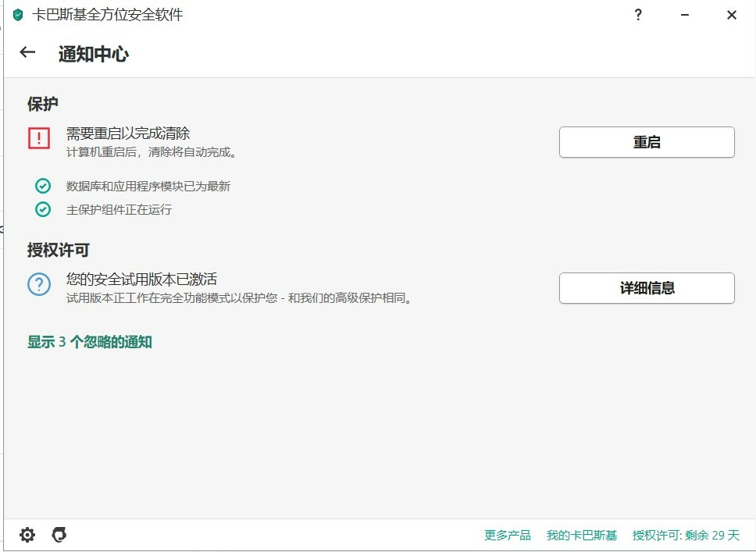Click the Kaspersky shield logo in title bar

click(18, 15)
